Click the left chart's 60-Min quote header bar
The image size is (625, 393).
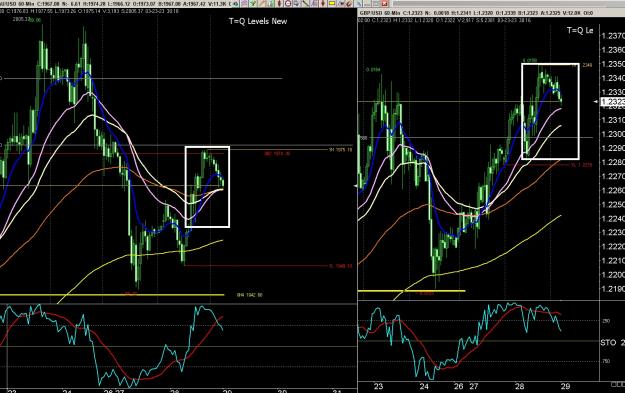[116, 4]
